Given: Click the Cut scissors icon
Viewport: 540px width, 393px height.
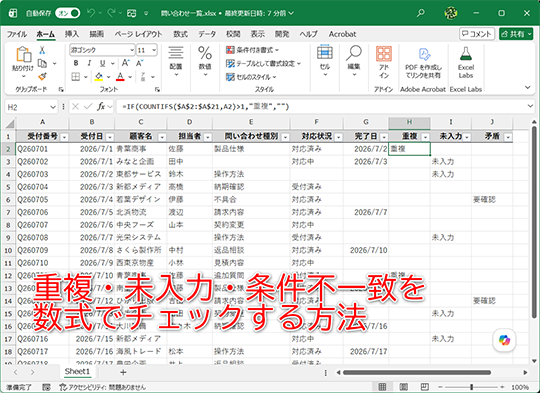Looking at the screenshot, I should coord(42,50).
